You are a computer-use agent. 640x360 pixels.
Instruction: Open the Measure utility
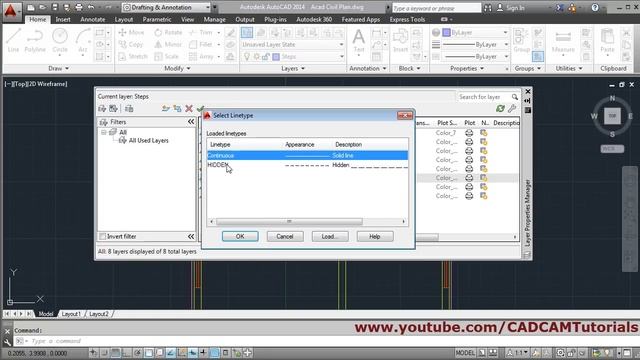pos(563,40)
